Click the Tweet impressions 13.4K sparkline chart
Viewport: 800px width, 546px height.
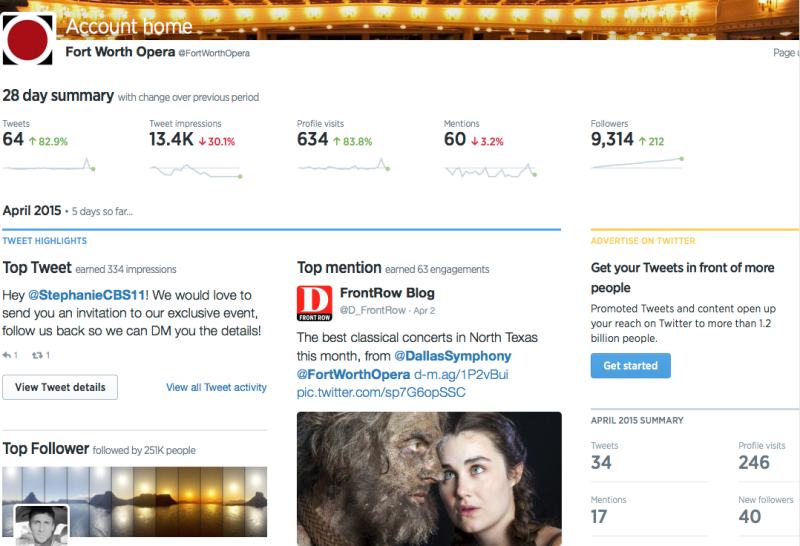pyautogui.click(x=195, y=169)
